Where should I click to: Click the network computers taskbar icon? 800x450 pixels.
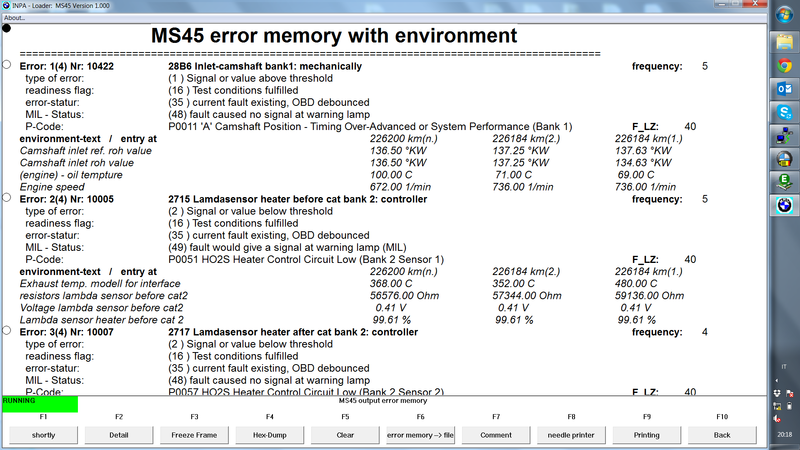tap(784, 136)
